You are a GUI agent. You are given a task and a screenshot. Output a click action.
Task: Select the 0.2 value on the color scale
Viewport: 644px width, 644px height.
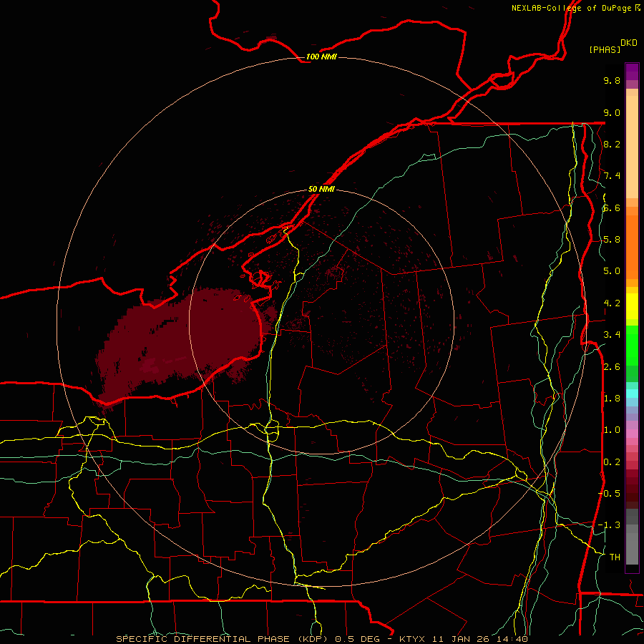pyautogui.click(x=612, y=462)
